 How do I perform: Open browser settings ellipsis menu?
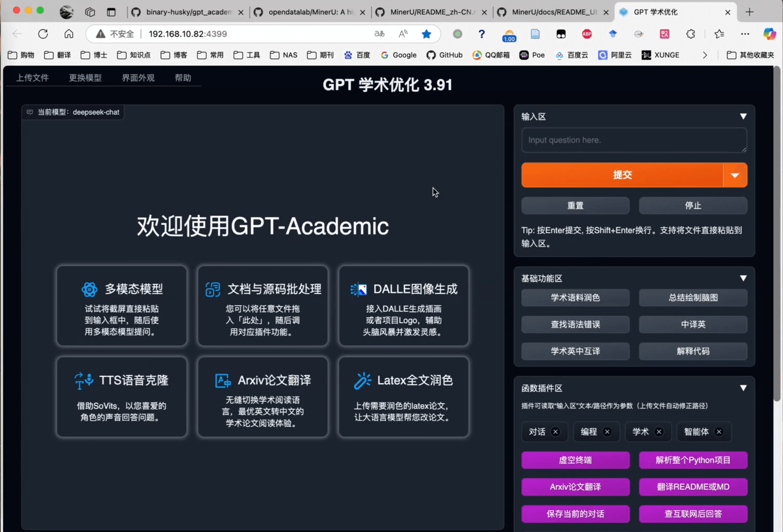click(x=745, y=34)
